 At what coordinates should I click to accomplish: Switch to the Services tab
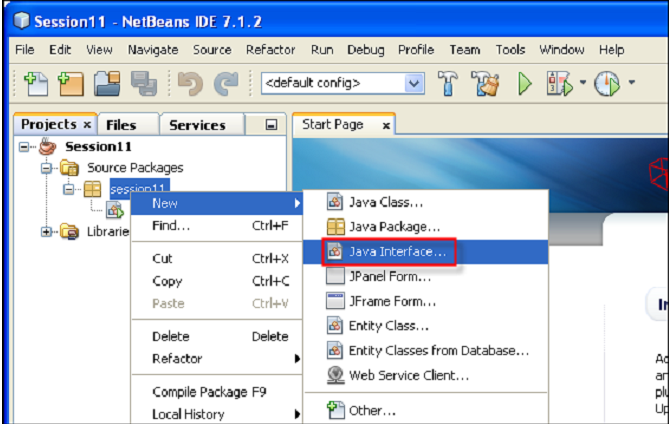click(x=202, y=125)
